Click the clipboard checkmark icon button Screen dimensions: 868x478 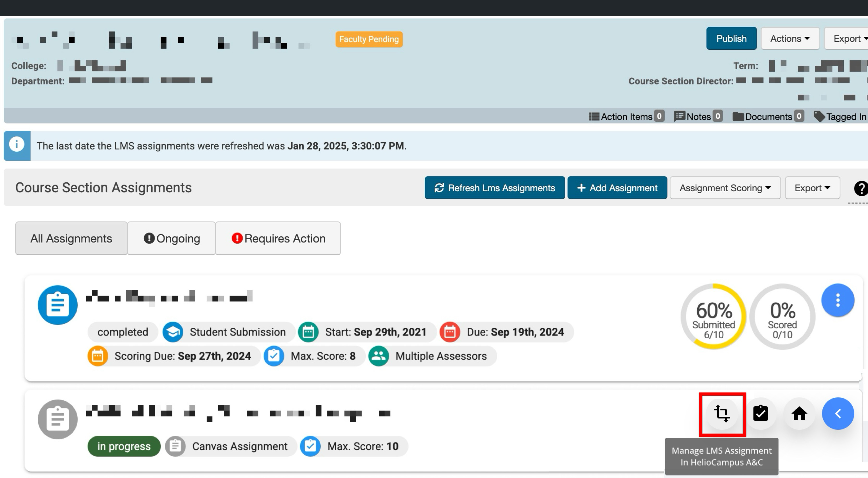click(x=760, y=414)
